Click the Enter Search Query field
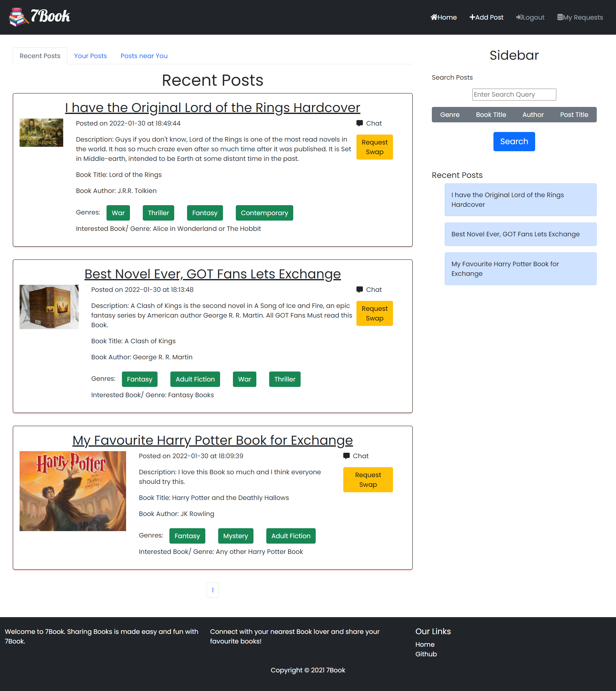 [514, 94]
